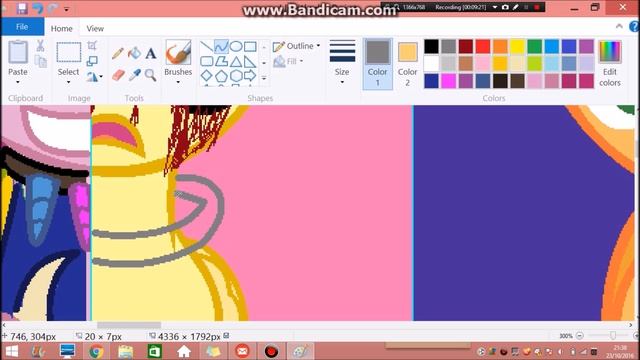640x360 pixels.
Task: Click the Cut scissors icon
Action: click(40, 46)
